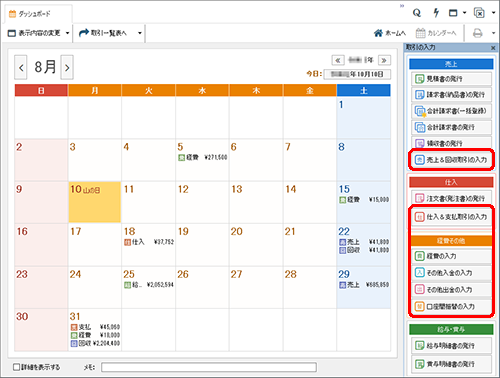Open 領収書の発行

click(451, 143)
